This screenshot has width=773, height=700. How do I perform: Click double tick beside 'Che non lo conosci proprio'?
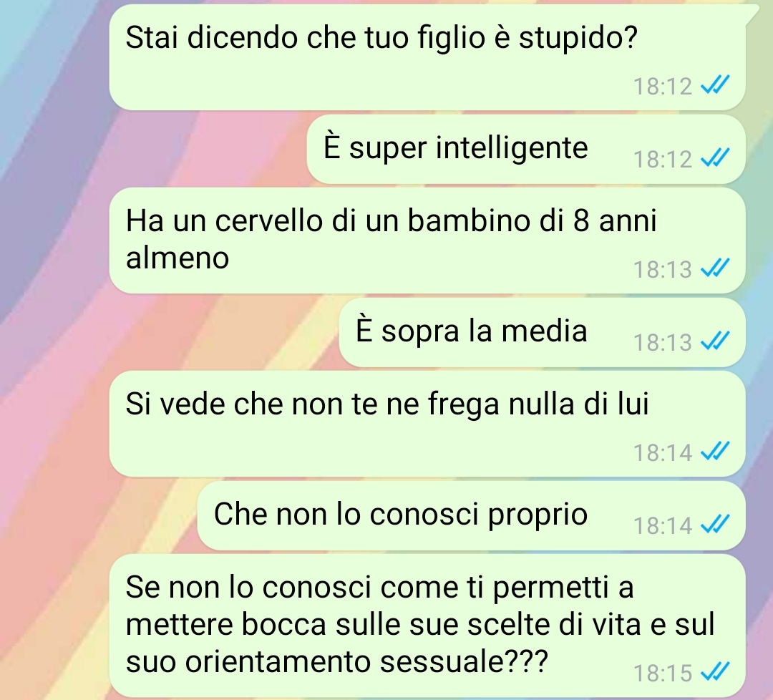[x=715, y=525]
